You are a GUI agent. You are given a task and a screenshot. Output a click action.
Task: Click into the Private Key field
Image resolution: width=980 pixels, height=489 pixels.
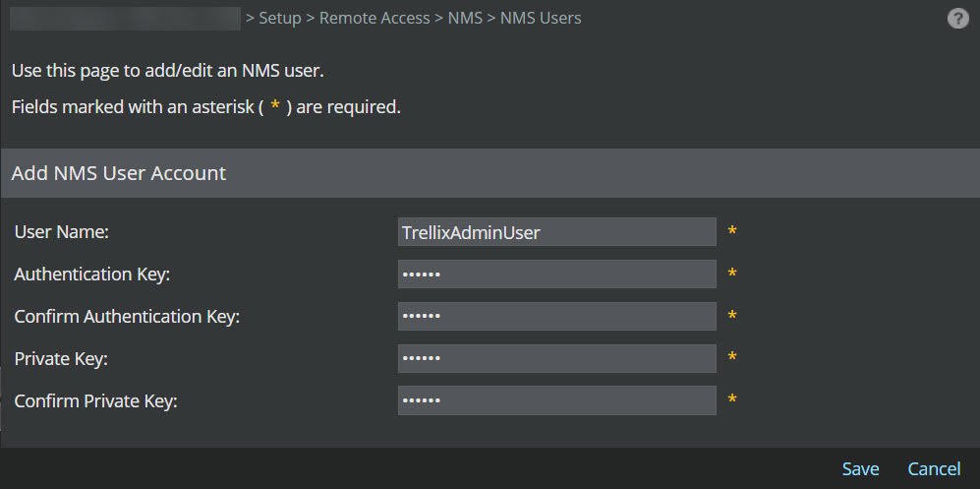pos(557,358)
